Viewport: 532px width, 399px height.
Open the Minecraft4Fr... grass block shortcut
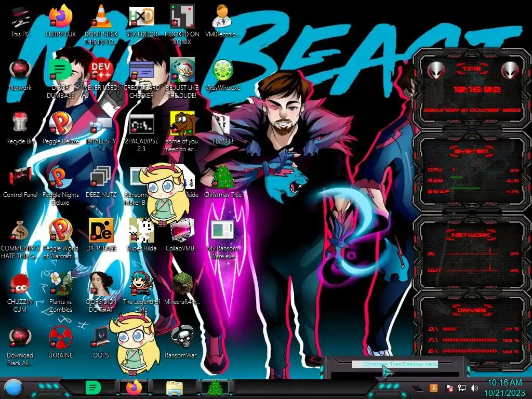coord(182,288)
